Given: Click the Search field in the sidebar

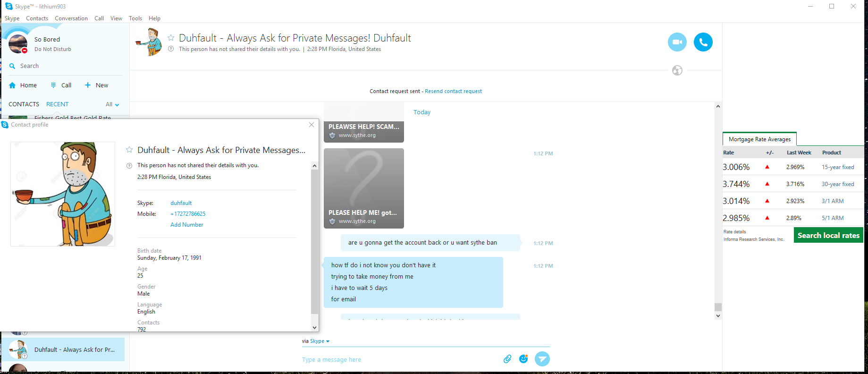Looking at the screenshot, I should (66, 66).
